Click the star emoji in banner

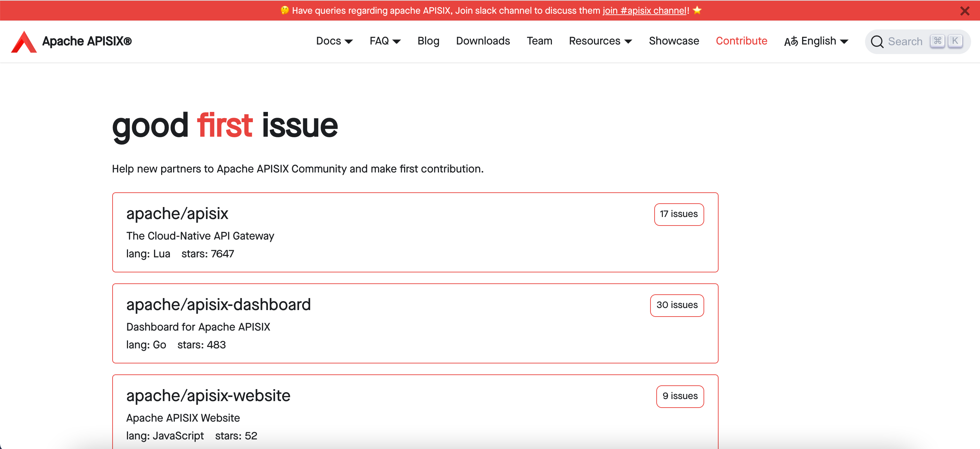pyautogui.click(x=697, y=10)
